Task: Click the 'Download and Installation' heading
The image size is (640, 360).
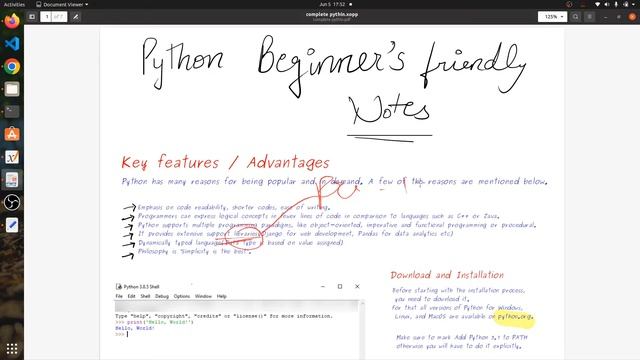Action: 447,275
